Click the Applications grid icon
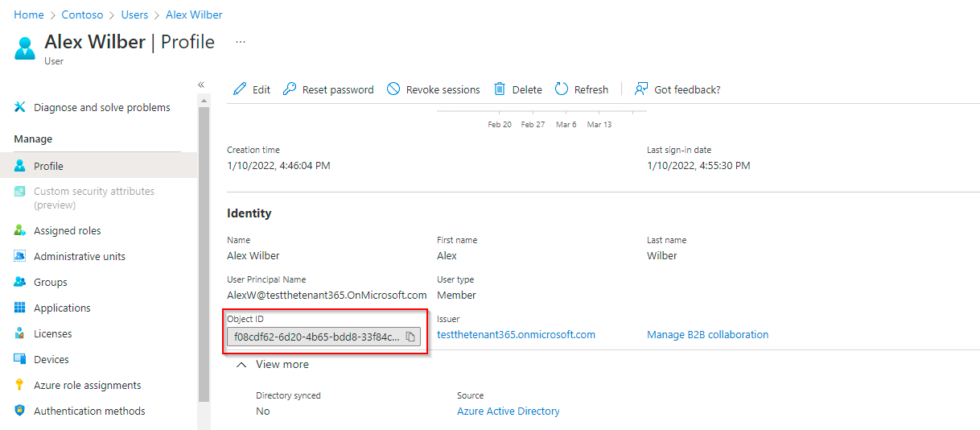This screenshot has height=430, width=980. click(20, 308)
